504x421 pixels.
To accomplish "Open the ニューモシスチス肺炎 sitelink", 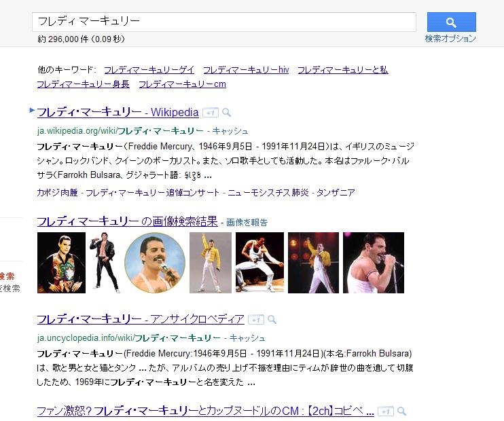I will coord(268,192).
